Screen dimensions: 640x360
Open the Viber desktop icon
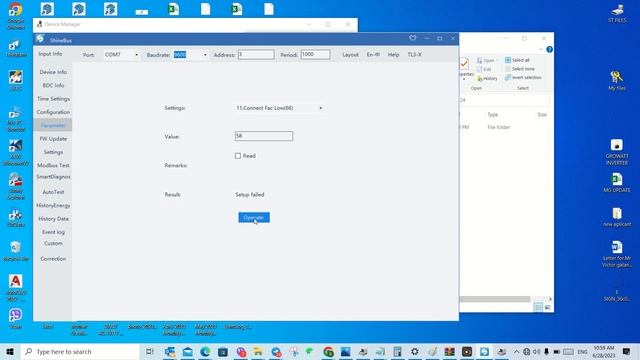point(16,318)
